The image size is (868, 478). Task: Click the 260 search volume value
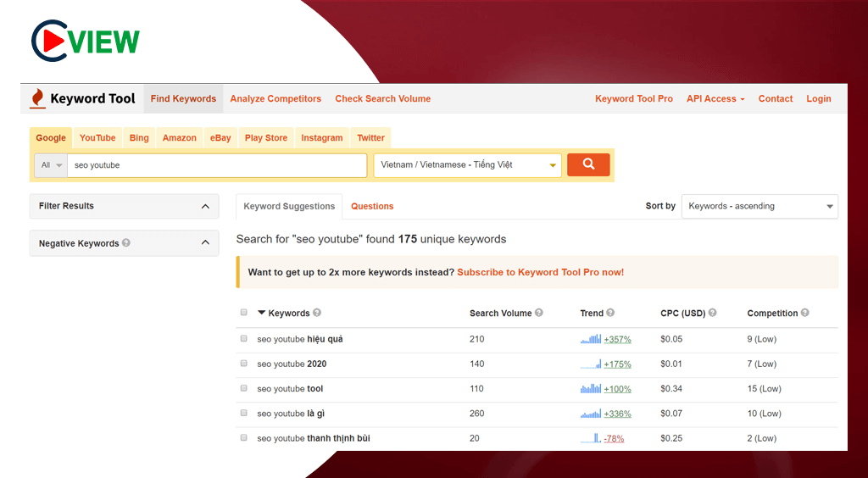click(x=476, y=414)
